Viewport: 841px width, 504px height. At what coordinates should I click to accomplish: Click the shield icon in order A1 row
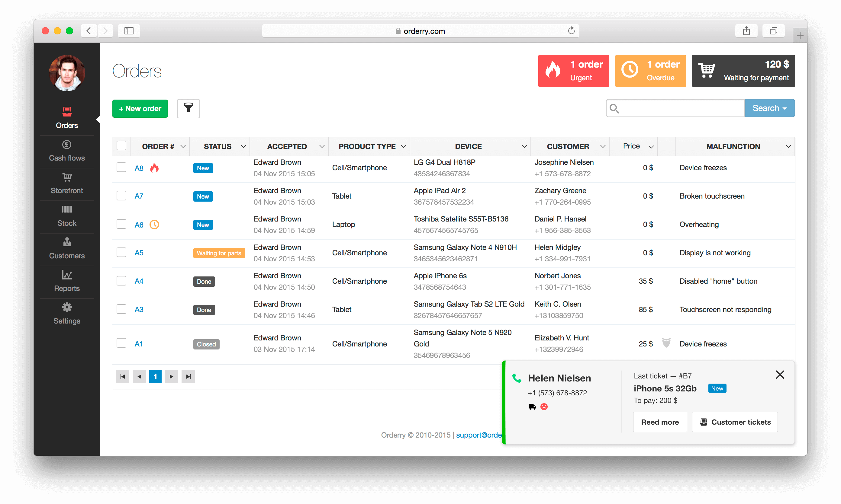click(x=666, y=343)
